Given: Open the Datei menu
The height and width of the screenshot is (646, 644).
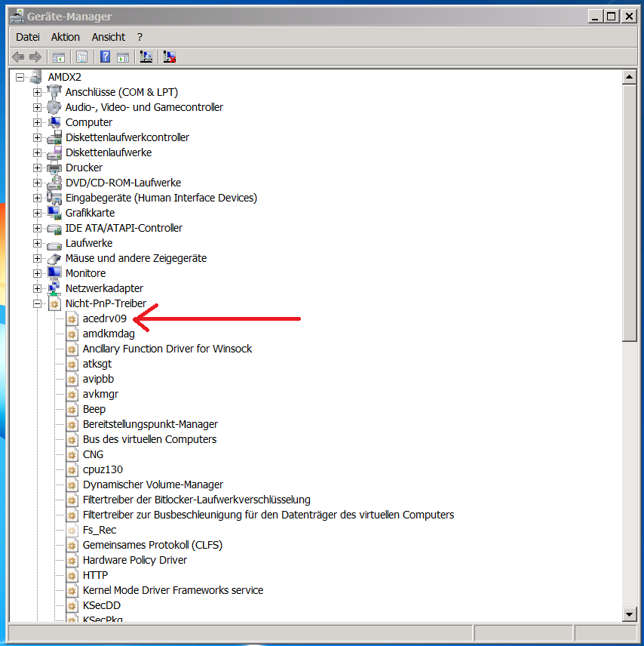Looking at the screenshot, I should coord(28,37).
